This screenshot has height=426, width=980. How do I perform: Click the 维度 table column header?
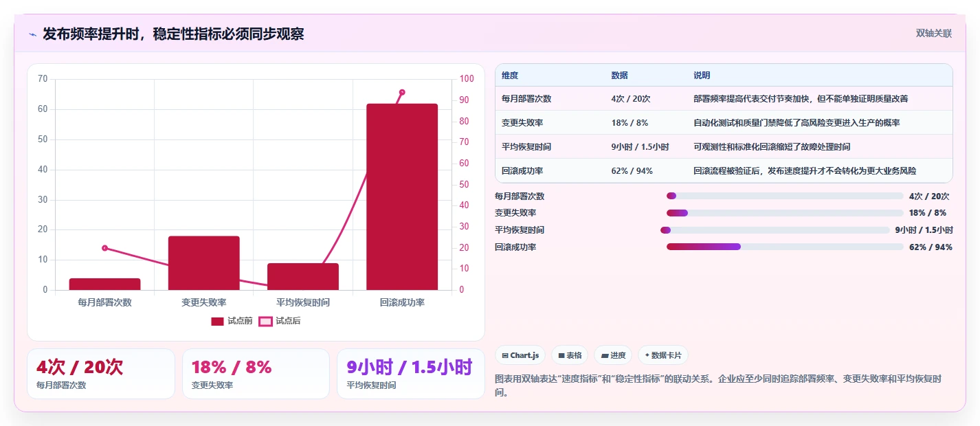(510, 76)
